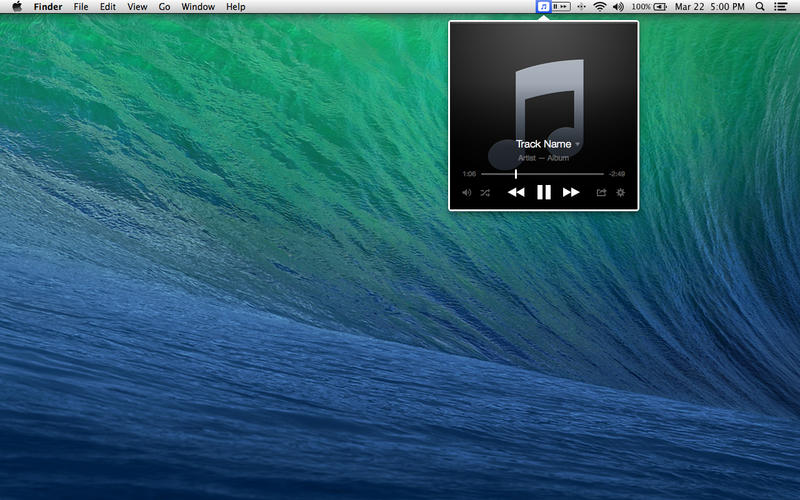Image resolution: width=800 pixels, height=500 pixels.
Task: Open Notification Center list icon
Action: point(780,7)
